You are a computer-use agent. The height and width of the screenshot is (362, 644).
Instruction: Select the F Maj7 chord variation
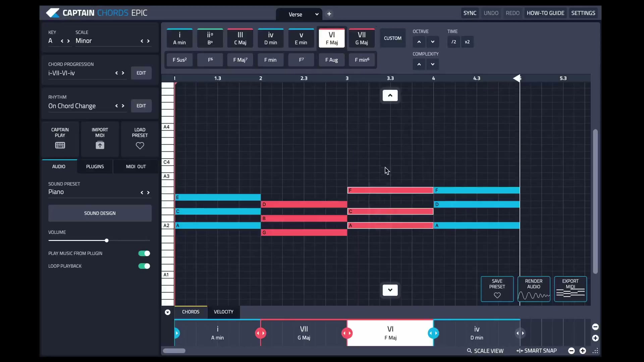point(240,60)
